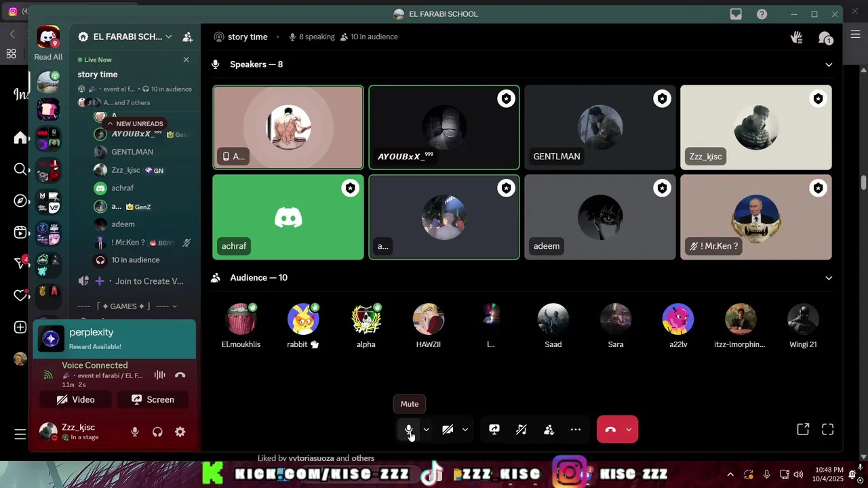Open Discord help icon in title bar

(x=762, y=14)
